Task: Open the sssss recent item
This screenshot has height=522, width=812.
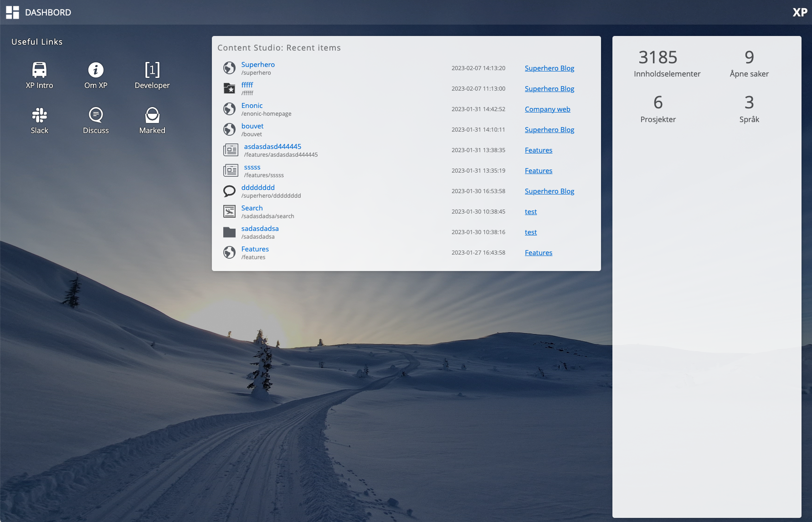Action: [x=252, y=167]
